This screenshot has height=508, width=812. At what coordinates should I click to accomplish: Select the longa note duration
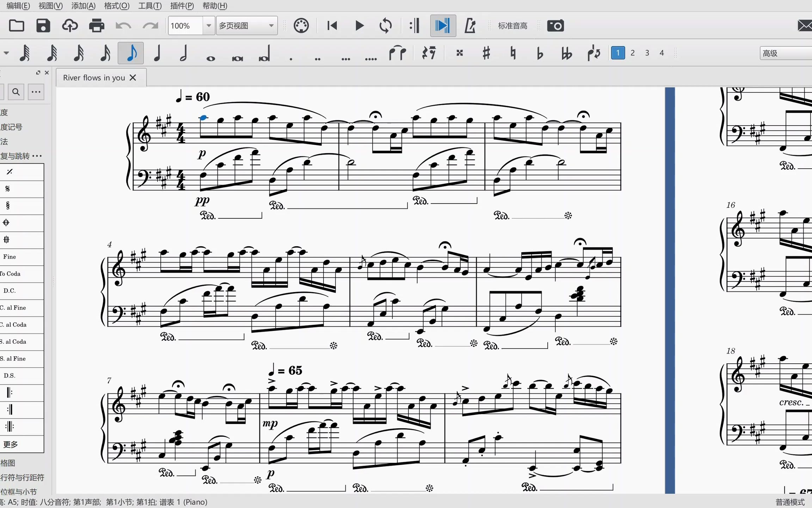coord(264,53)
